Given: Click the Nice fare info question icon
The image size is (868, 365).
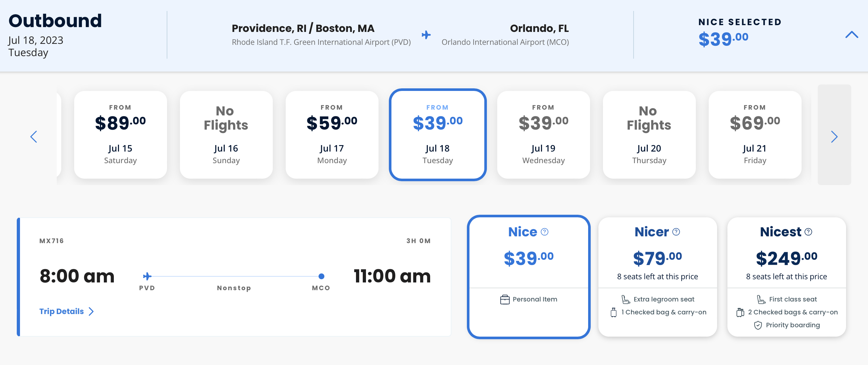Looking at the screenshot, I should pyautogui.click(x=545, y=232).
